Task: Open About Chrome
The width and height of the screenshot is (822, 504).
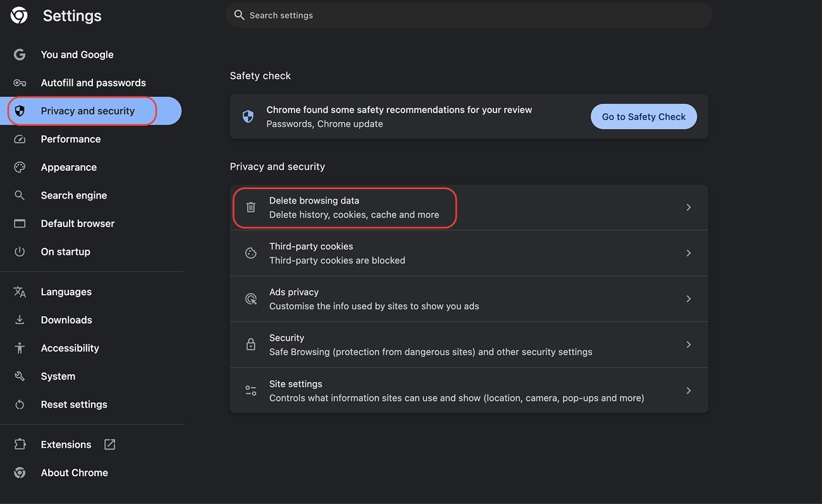Action: coord(74,472)
